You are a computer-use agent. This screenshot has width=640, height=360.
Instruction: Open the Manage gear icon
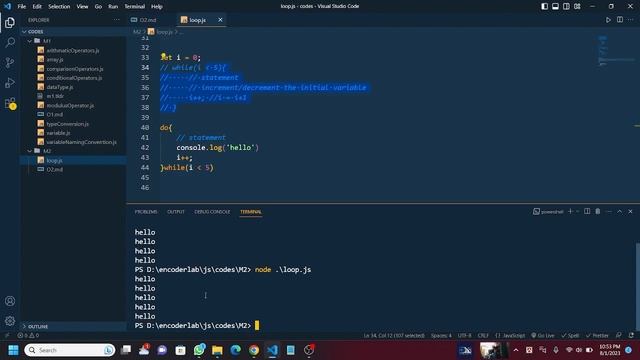click(10, 321)
